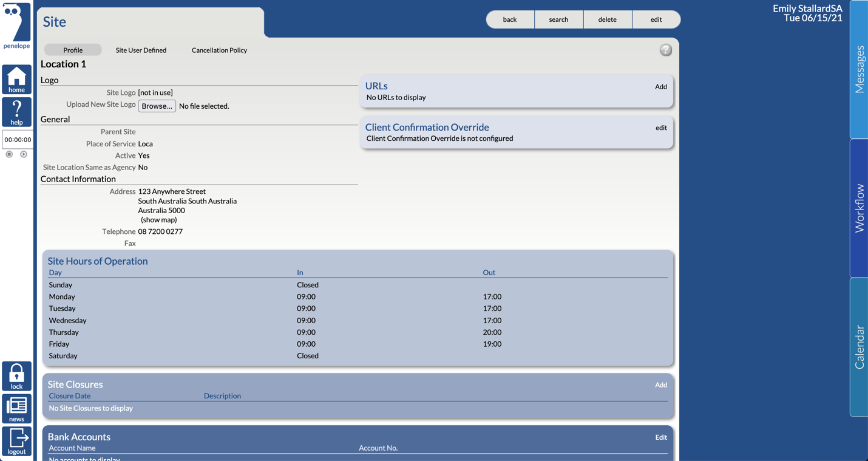Open the Cancellation Policy tab
The height and width of the screenshot is (461, 868).
point(219,50)
